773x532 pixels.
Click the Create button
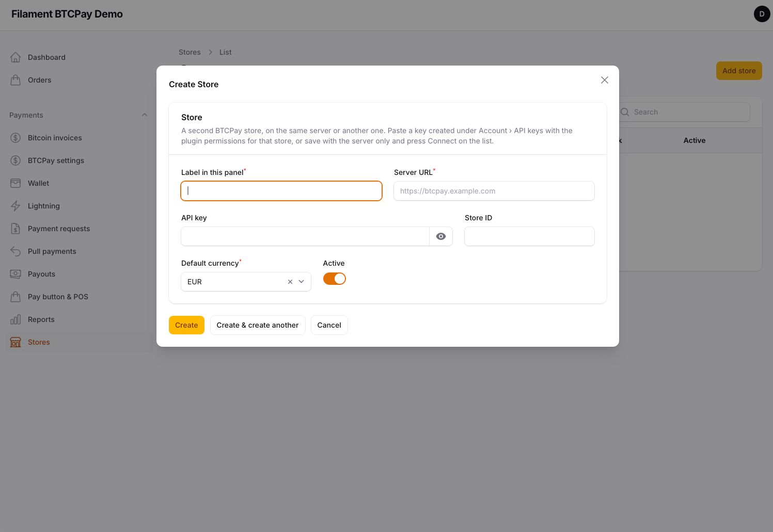coord(186,325)
